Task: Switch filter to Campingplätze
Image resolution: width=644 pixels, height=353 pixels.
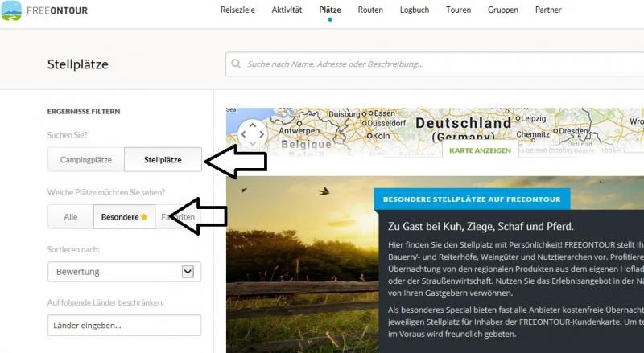Action: tap(86, 160)
